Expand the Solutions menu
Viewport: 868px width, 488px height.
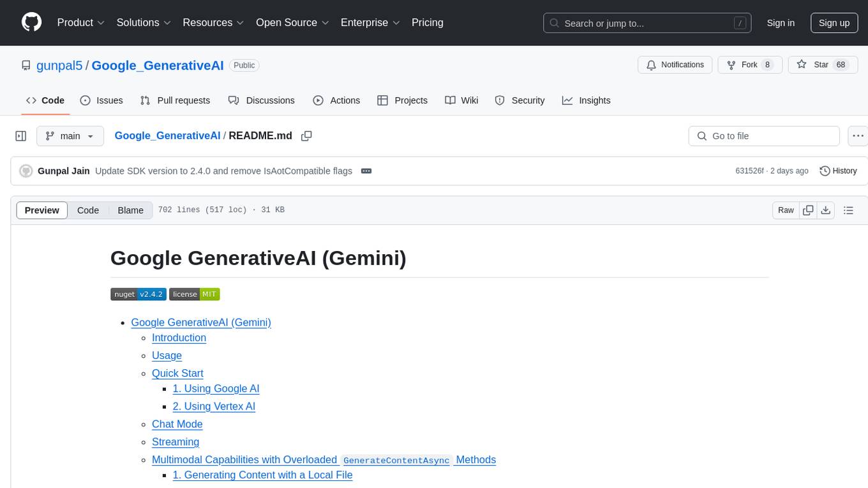[144, 22]
